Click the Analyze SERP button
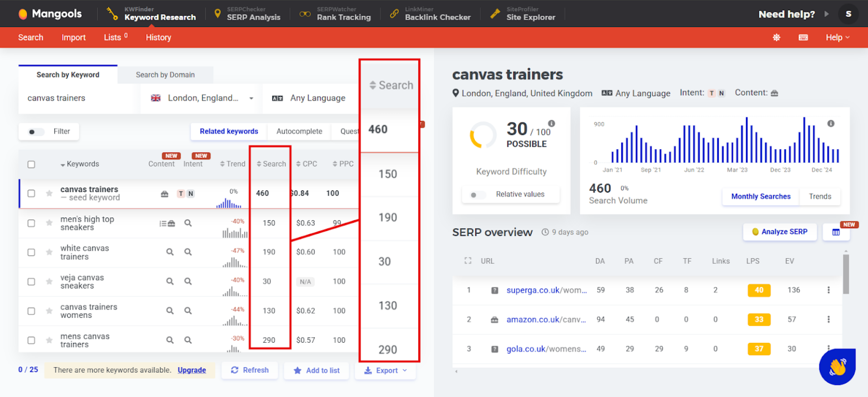The height and width of the screenshot is (397, 868). pyautogui.click(x=779, y=232)
